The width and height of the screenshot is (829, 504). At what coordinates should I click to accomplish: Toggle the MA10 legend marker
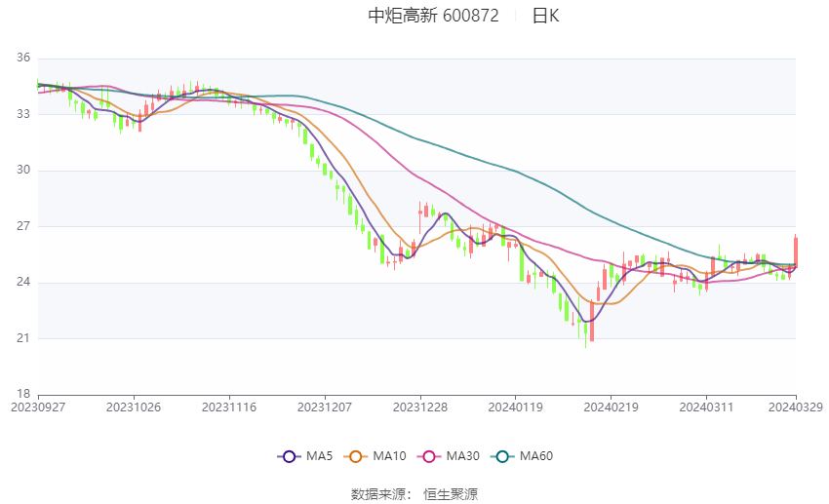tap(356, 456)
